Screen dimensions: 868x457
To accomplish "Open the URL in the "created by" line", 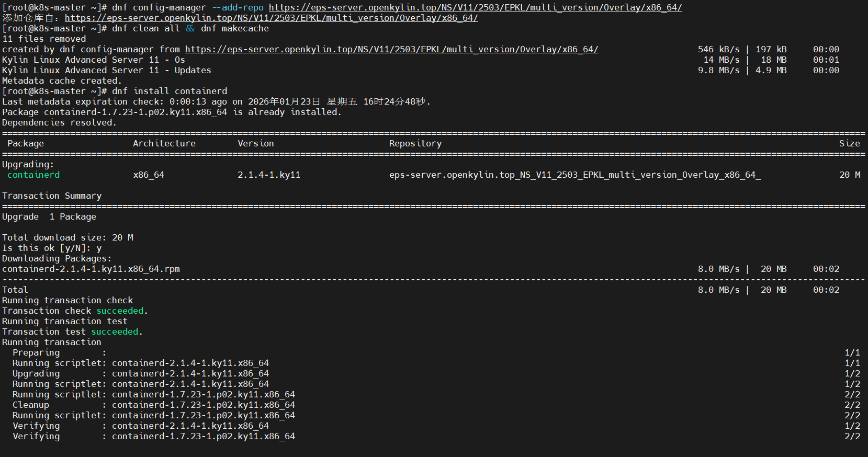I will tap(391, 49).
